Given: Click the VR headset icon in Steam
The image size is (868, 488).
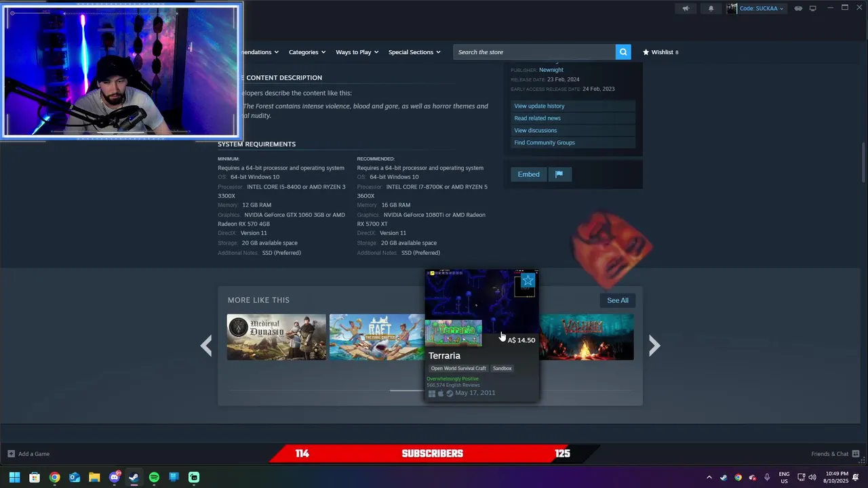Looking at the screenshot, I should (798, 8).
